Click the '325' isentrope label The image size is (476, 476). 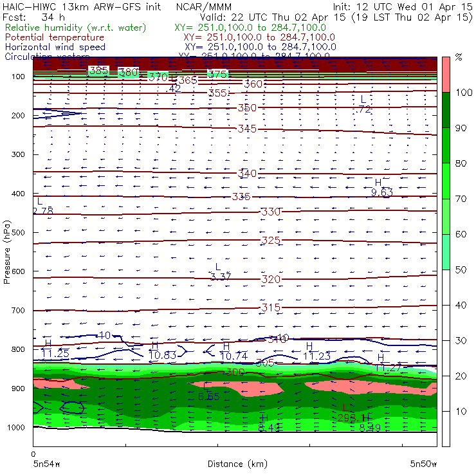[271, 241]
